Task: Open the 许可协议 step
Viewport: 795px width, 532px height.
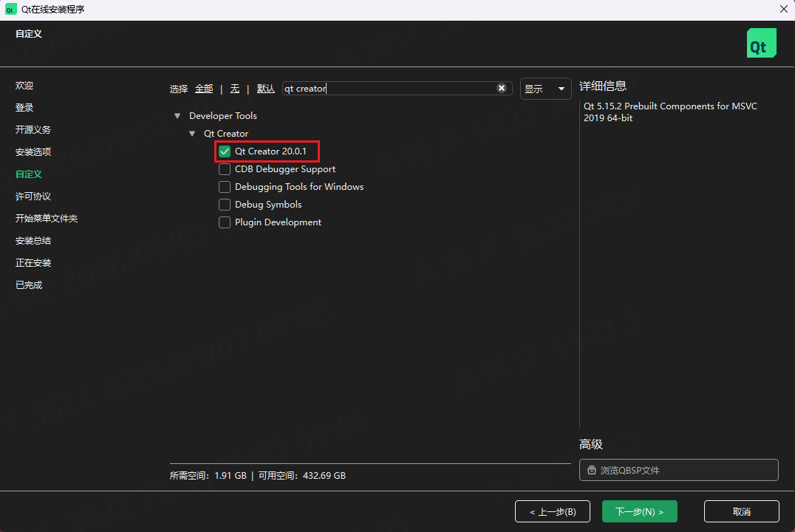Action: point(33,197)
